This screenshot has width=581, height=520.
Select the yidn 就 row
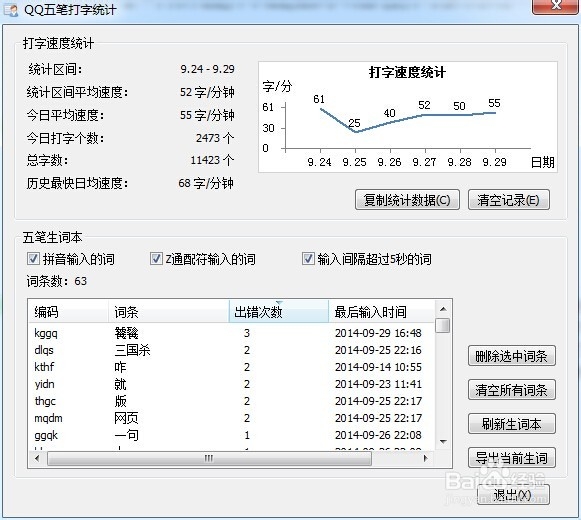click(232, 384)
